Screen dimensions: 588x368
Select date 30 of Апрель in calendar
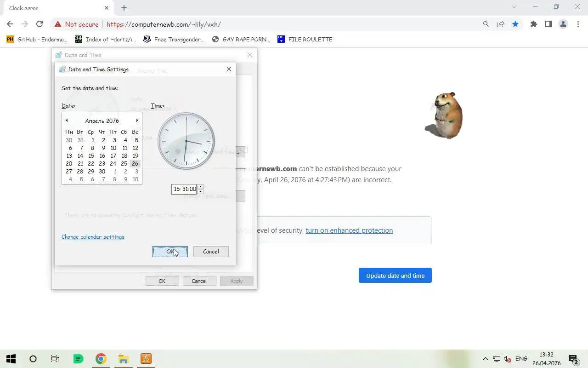tap(102, 171)
